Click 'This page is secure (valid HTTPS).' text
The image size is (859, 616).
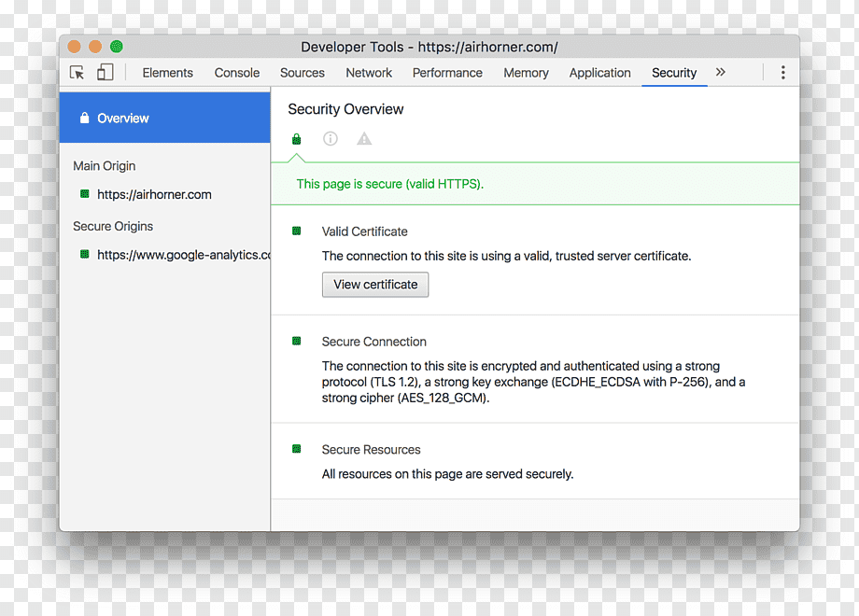390,184
